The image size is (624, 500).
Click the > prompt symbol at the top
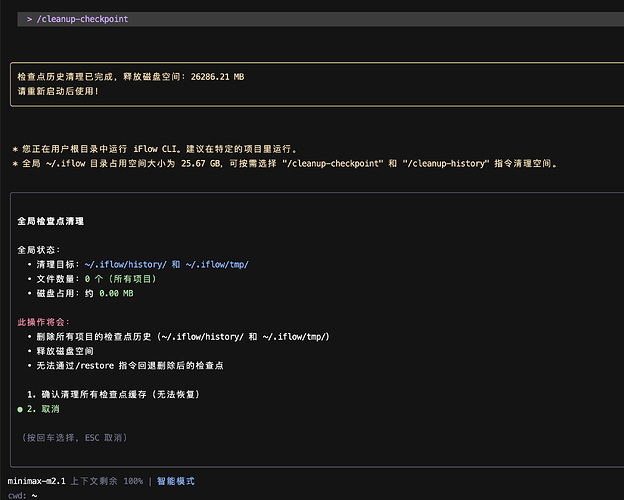tap(30, 19)
